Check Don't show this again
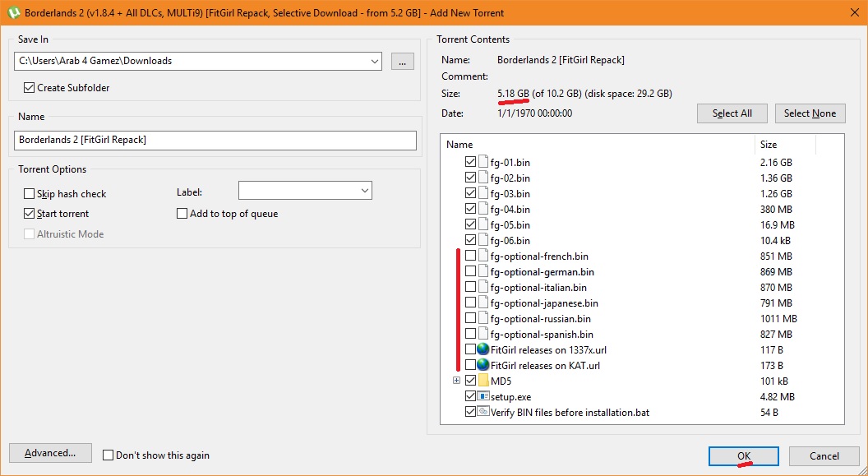The width and height of the screenshot is (868, 476). pyautogui.click(x=108, y=455)
